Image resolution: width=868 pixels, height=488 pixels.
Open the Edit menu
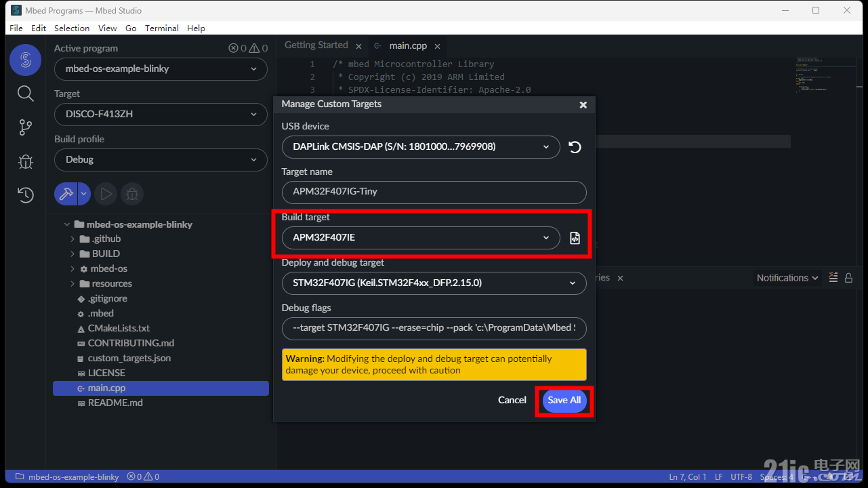[39, 28]
